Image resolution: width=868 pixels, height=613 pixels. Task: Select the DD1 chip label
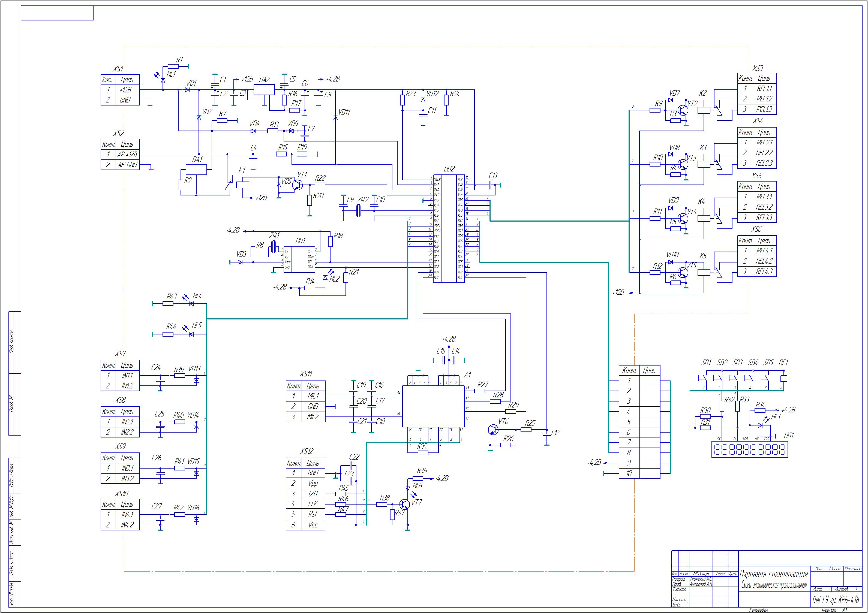click(x=301, y=240)
